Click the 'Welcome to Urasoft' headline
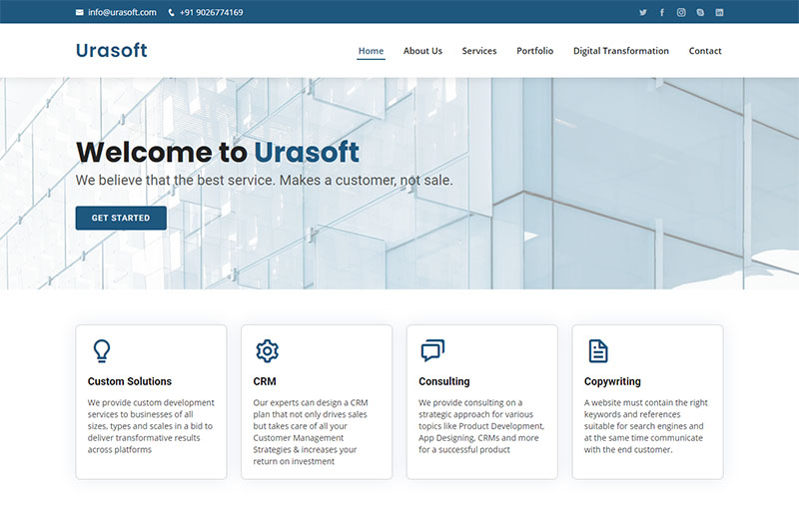799x532 pixels. coord(218,153)
